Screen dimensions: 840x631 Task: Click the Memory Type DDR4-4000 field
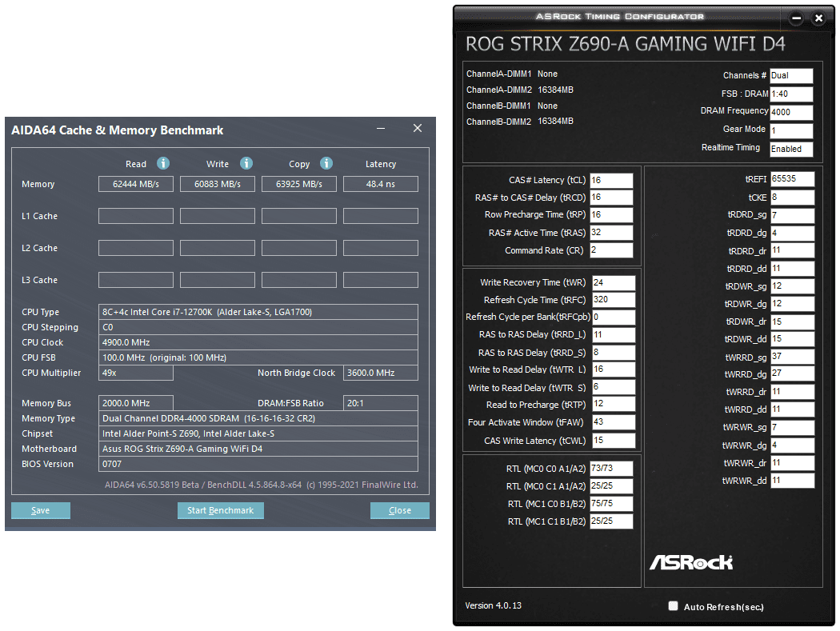(x=258, y=418)
